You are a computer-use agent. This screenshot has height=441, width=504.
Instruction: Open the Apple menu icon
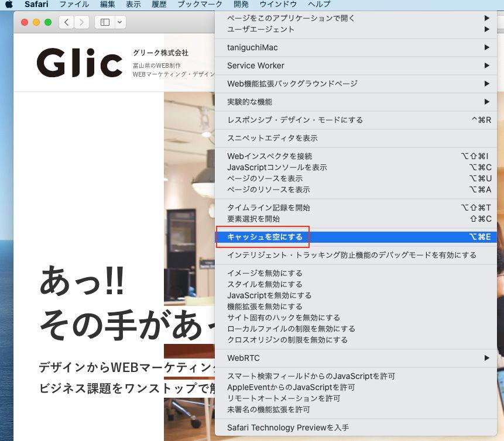[9, 4]
